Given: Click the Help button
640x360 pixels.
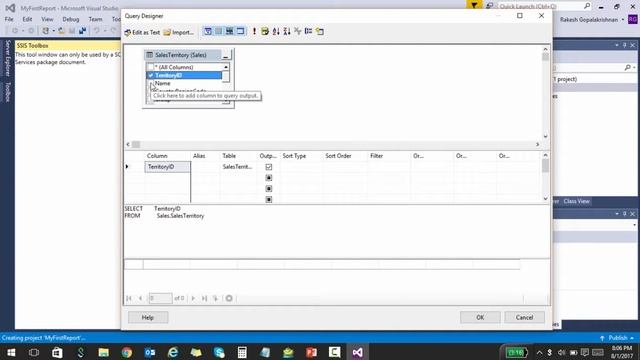Looking at the screenshot, I should [148, 318].
